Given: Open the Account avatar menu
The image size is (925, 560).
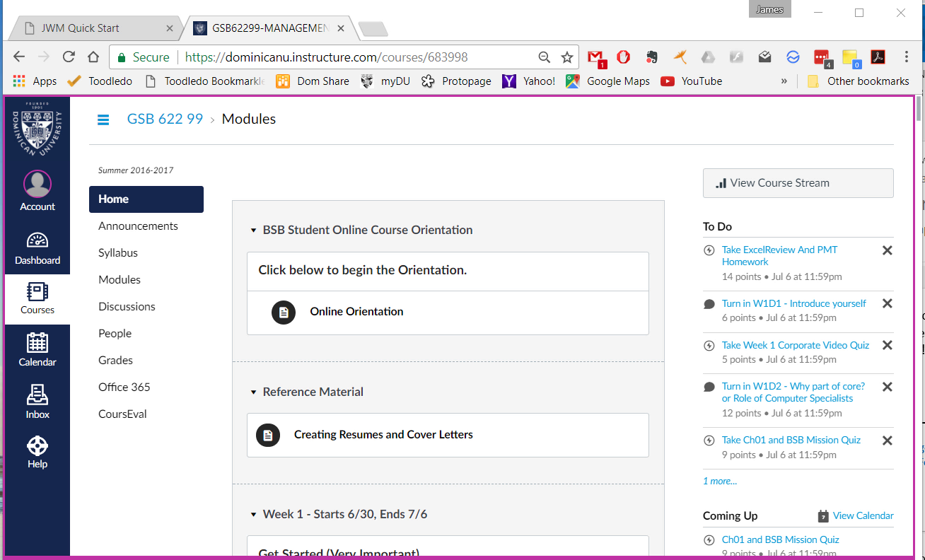Looking at the screenshot, I should (x=37, y=191).
